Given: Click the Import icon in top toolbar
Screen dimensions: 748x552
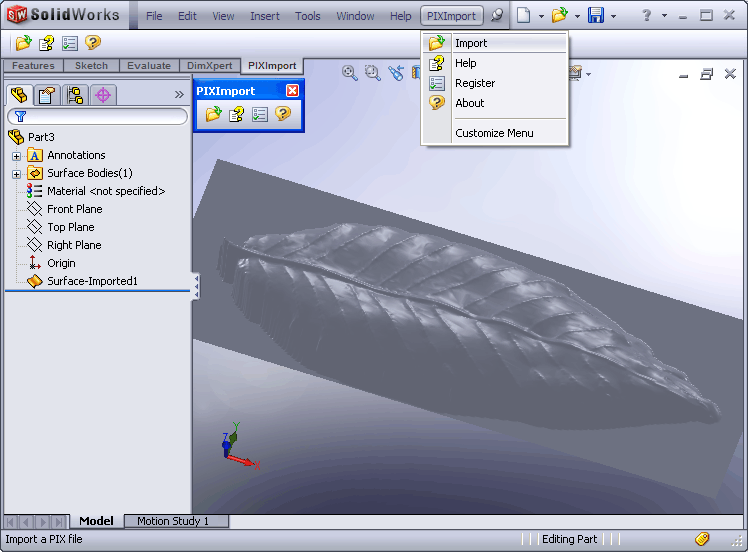Looking at the screenshot, I should pyautogui.click(x=23, y=43).
